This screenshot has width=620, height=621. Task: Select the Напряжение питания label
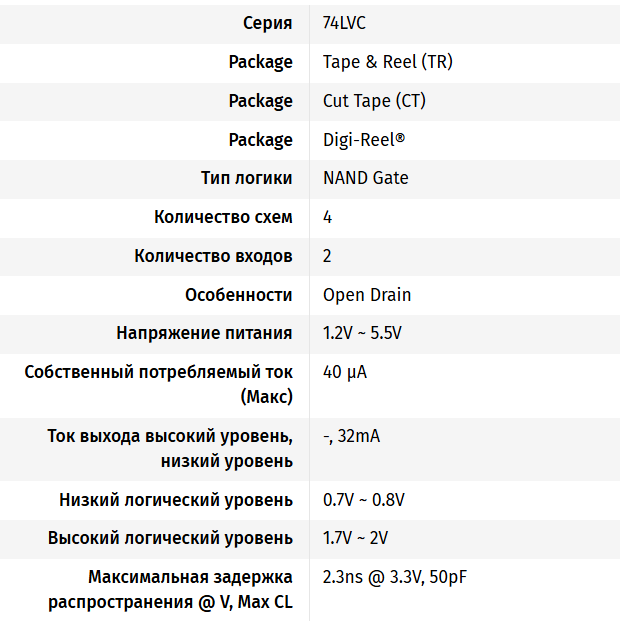point(204,333)
